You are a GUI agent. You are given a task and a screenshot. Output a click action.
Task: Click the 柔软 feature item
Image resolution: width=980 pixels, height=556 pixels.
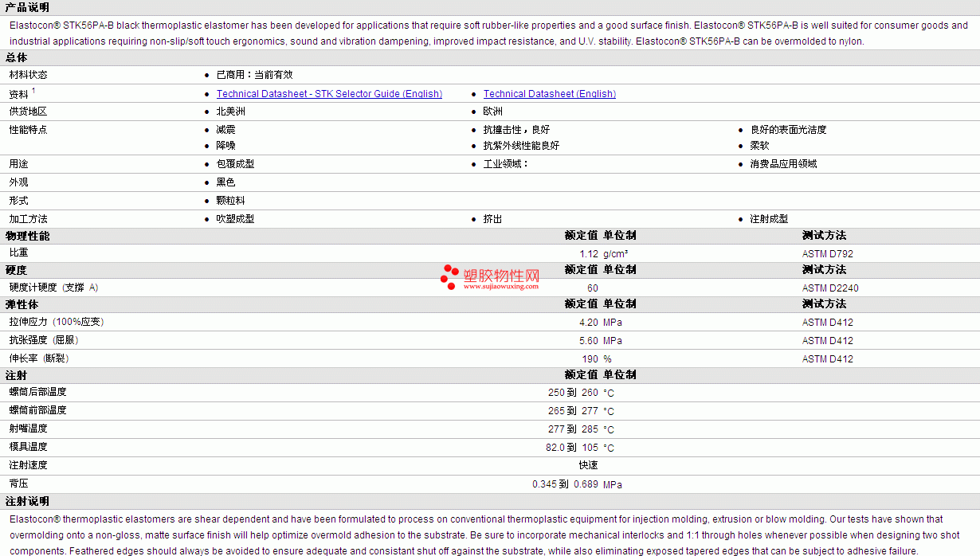[760, 146]
